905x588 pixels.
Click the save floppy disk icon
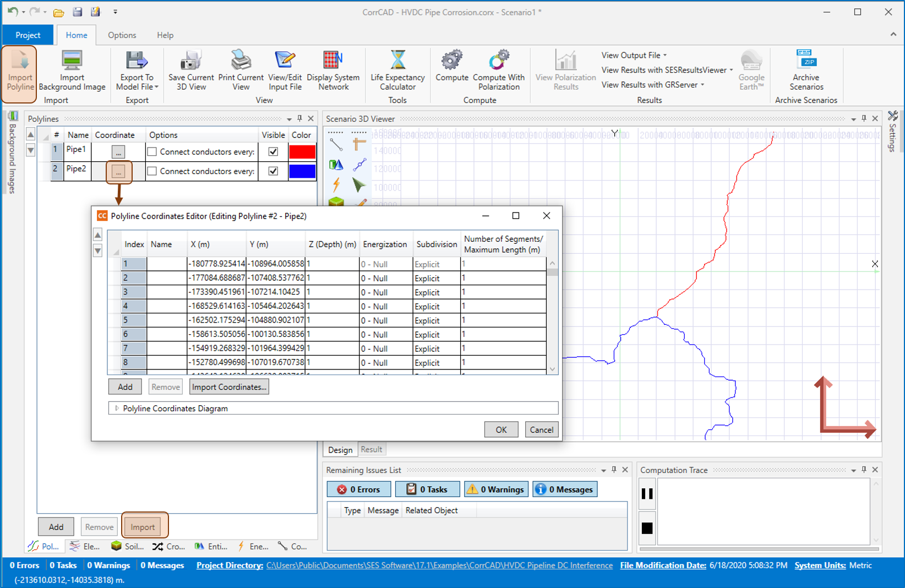(78, 12)
